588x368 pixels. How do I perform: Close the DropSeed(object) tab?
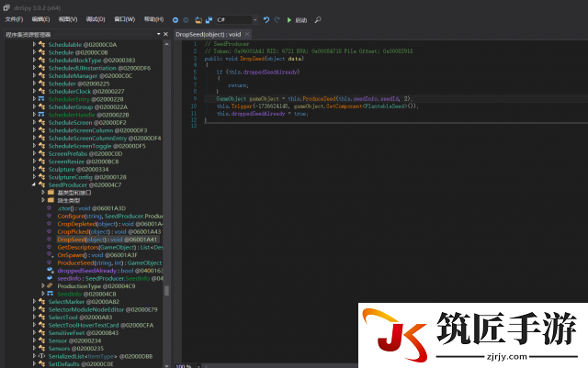[x=247, y=34]
